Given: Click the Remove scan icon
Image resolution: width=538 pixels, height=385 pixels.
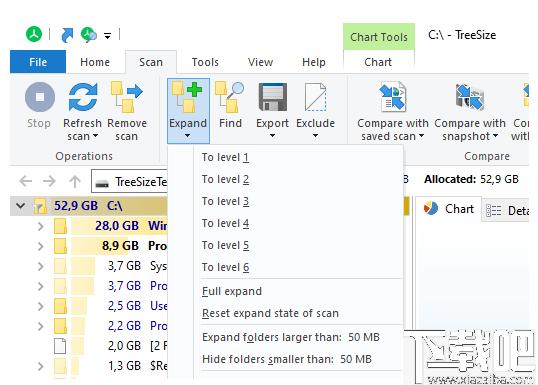Looking at the screenshot, I should coord(127,97).
